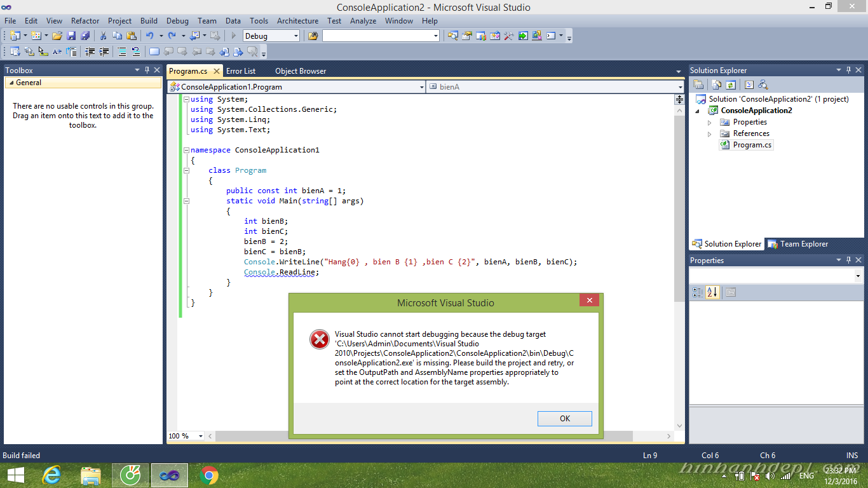The image size is (868, 488).
Task: Collapse the namespace ConsoleApplication1 code block
Action: coord(186,151)
